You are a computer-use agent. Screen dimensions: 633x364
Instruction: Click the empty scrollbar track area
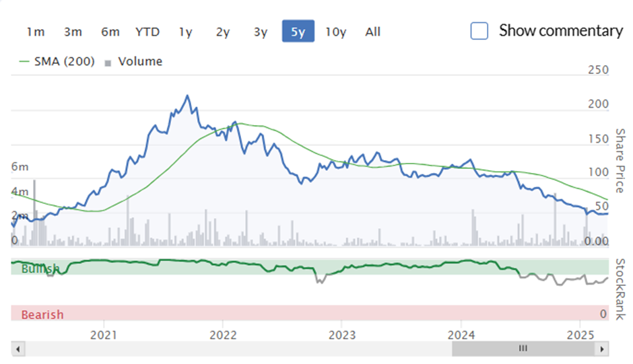click(x=238, y=349)
